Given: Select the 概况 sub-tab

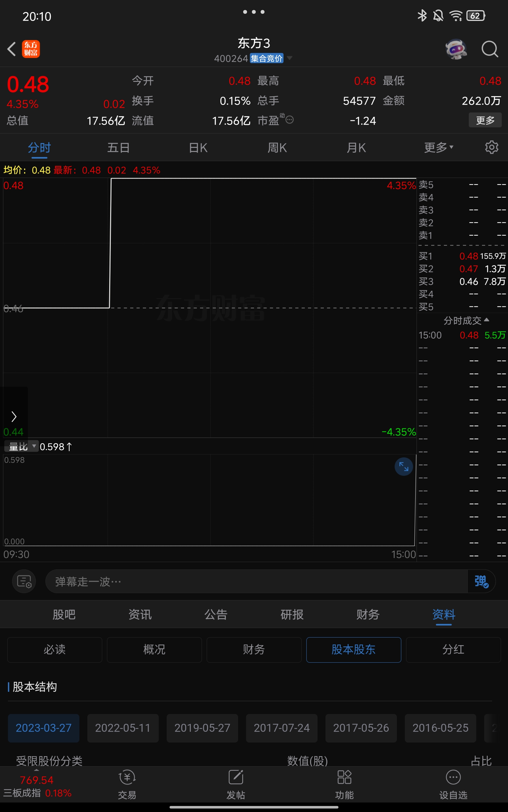Looking at the screenshot, I should pyautogui.click(x=154, y=650).
